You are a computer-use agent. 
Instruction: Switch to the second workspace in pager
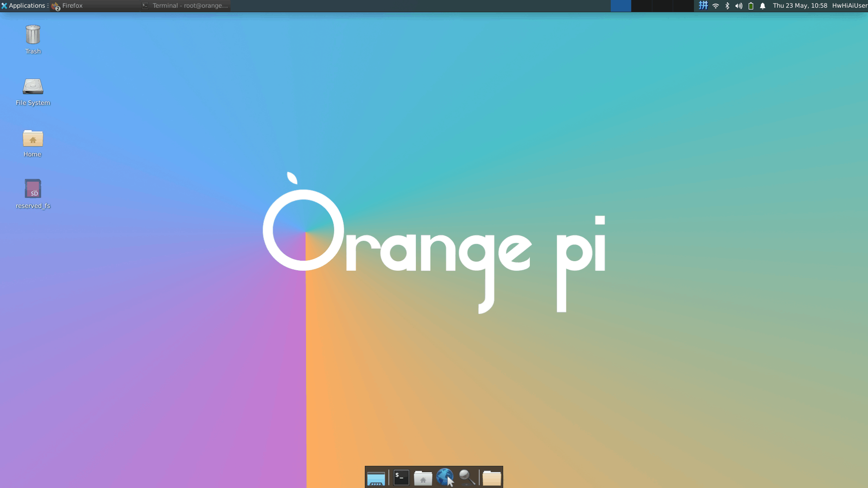click(642, 6)
